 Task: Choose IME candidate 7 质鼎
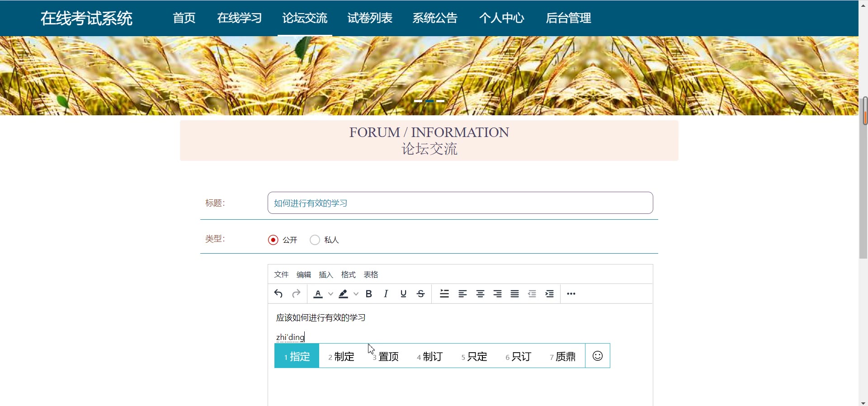tap(563, 356)
